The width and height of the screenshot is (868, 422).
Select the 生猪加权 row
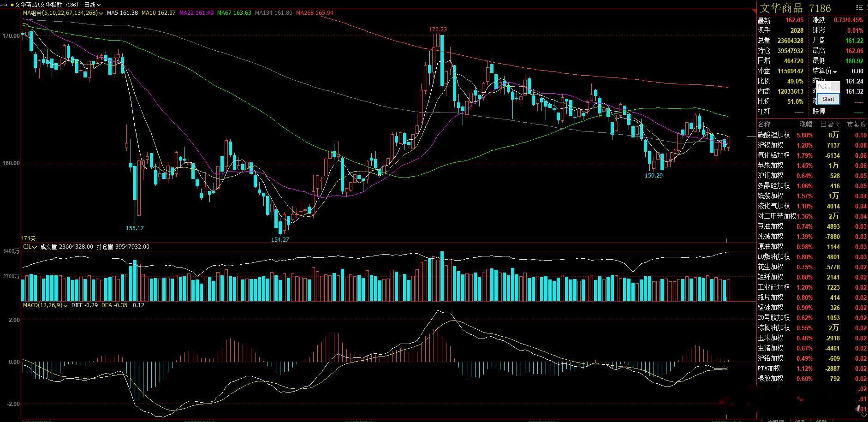click(812, 348)
